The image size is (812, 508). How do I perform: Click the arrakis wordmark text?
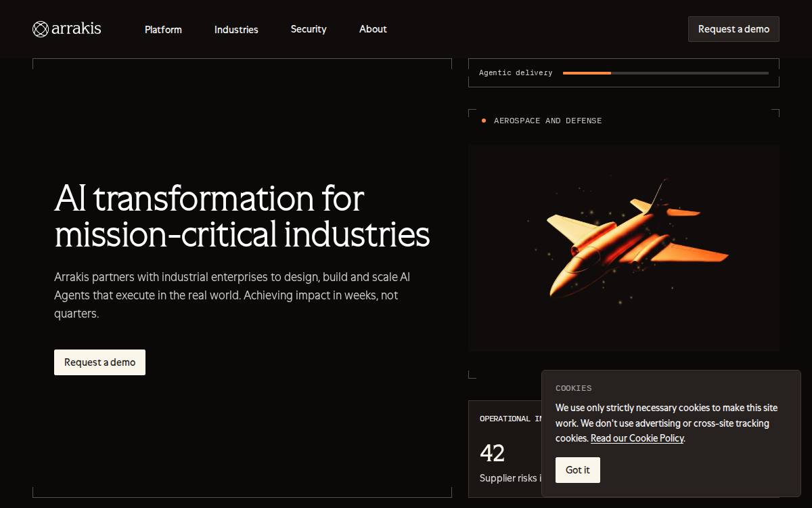pyautogui.click(x=76, y=28)
